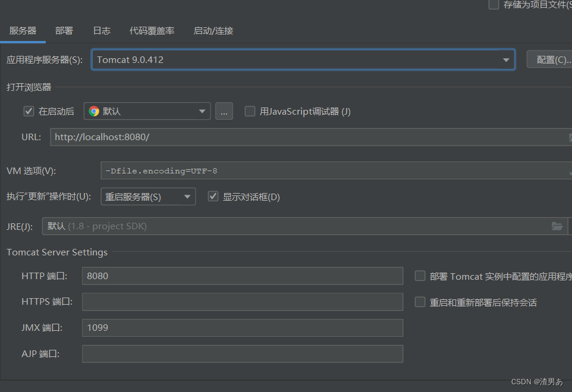
Task: Click the URL field with http://localhost:8080/
Action: pos(311,137)
